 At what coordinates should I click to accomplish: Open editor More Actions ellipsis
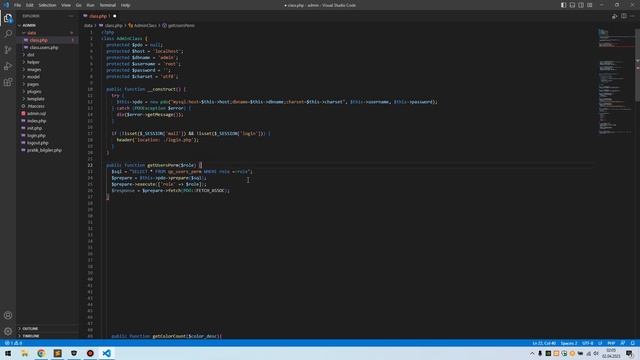(x=632, y=16)
